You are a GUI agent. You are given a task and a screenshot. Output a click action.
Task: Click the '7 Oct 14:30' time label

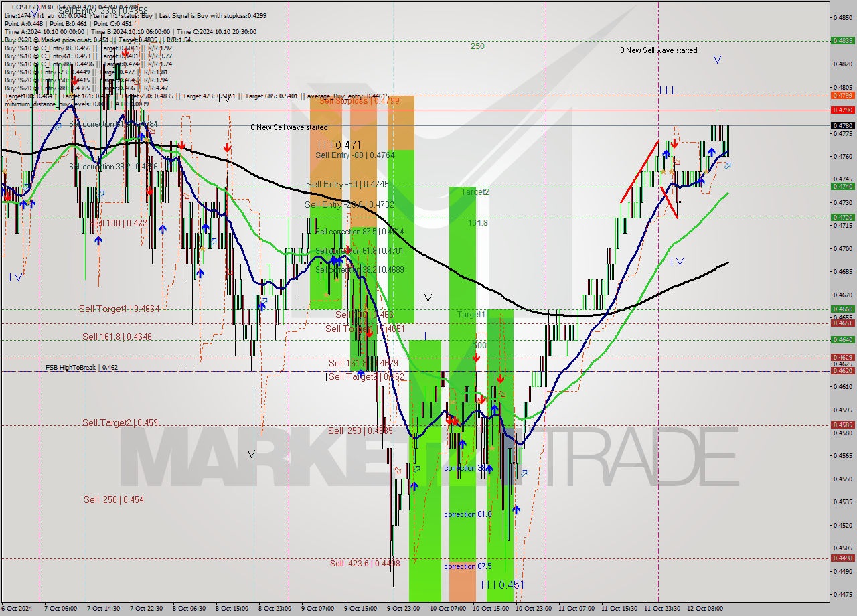104,609
